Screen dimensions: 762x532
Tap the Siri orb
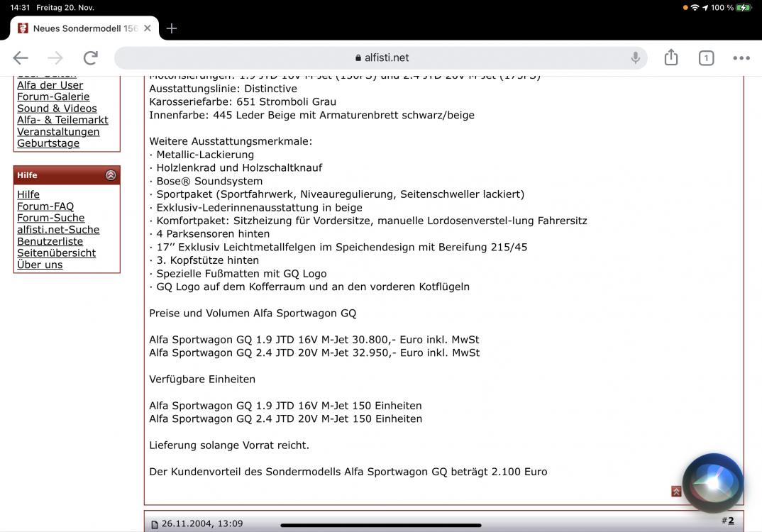(x=712, y=482)
